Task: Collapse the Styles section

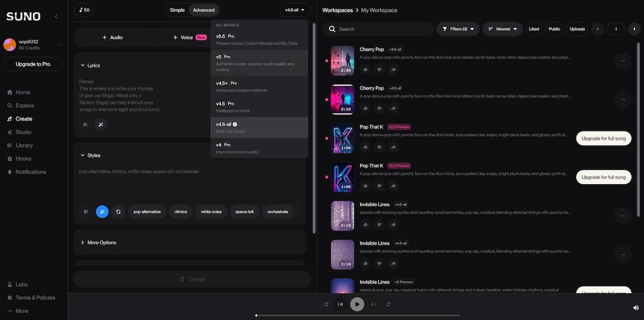Action: 90,155
